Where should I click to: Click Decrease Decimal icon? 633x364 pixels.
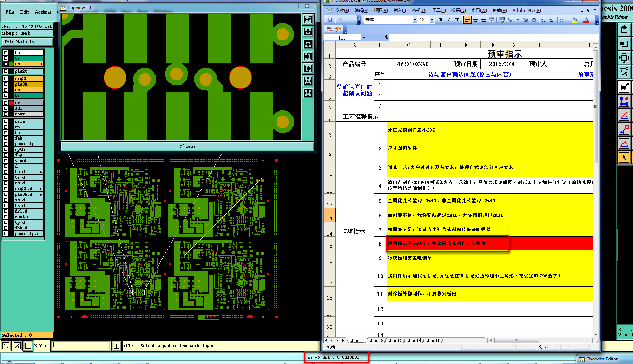(x=534, y=20)
